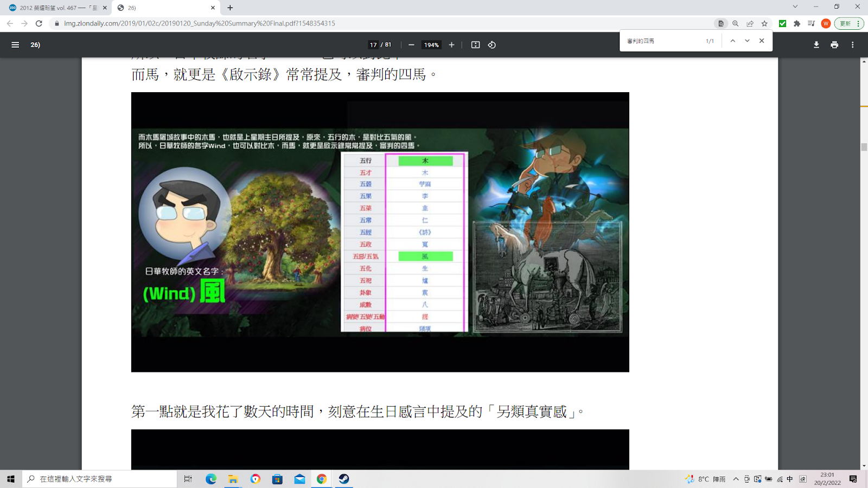Click the find-in-page icon in address bar
The height and width of the screenshot is (488, 868).
pyautogui.click(x=721, y=23)
